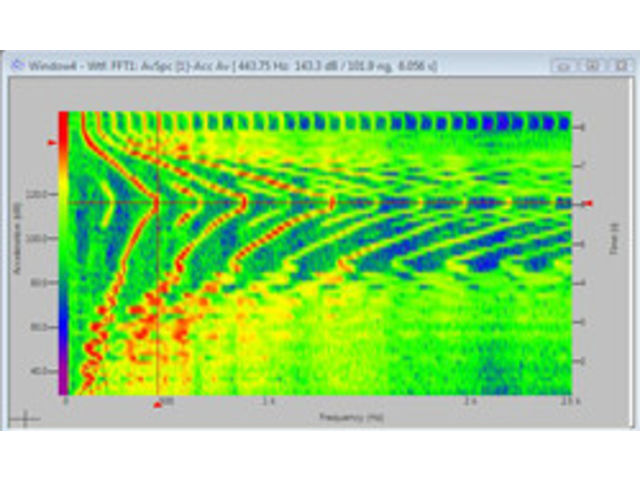
Task: Click the crosshair intersection on the spectrogram
Action: [157, 203]
